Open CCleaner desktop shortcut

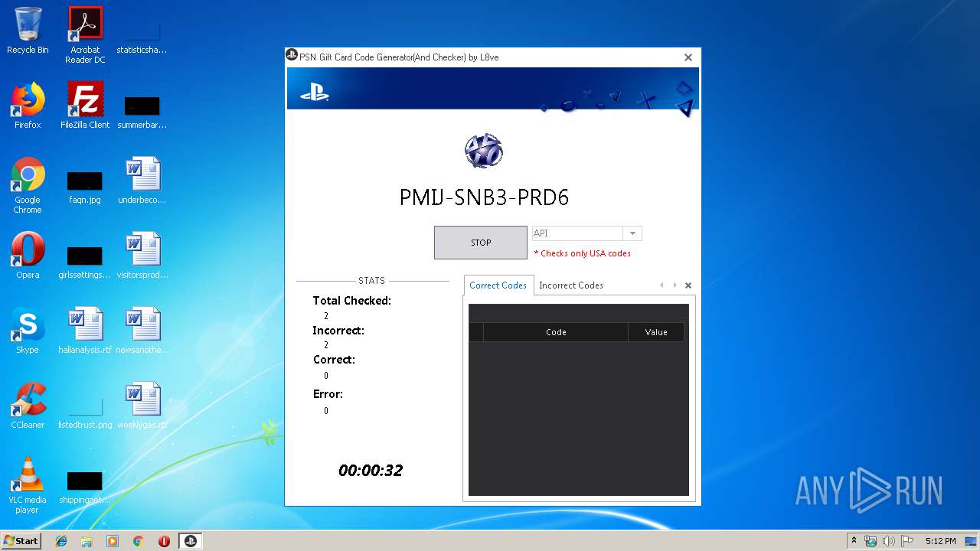click(x=28, y=406)
